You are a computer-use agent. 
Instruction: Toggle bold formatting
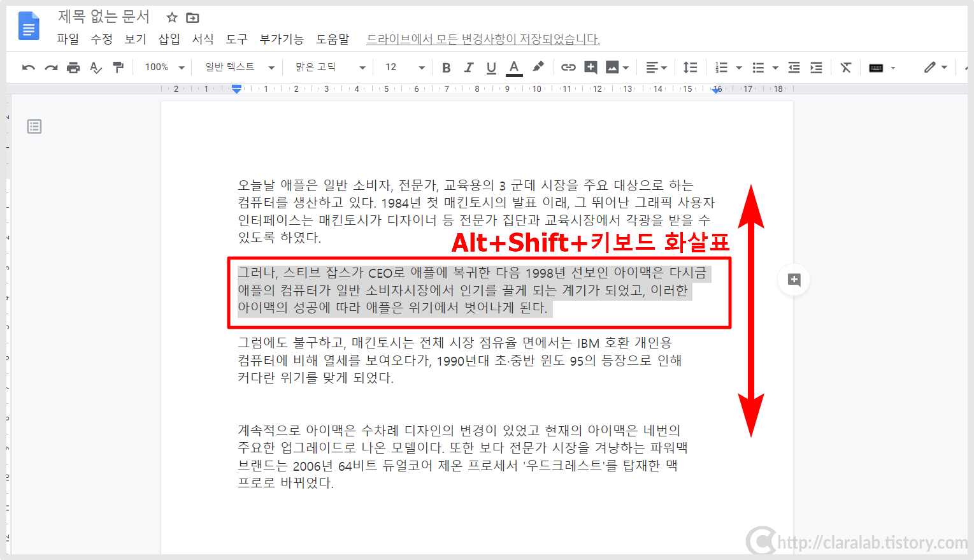tap(446, 68)
